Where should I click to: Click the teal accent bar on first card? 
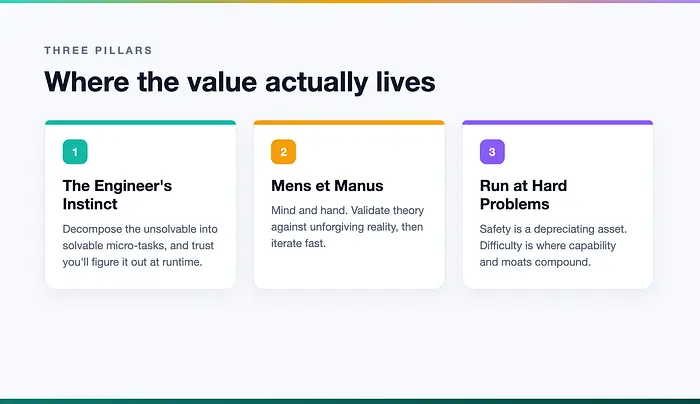pos(140,122)
